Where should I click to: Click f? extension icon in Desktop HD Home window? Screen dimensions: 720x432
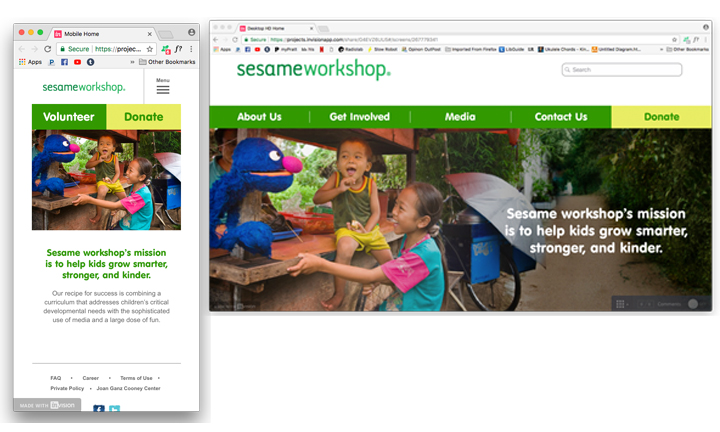tap(696, 40)
